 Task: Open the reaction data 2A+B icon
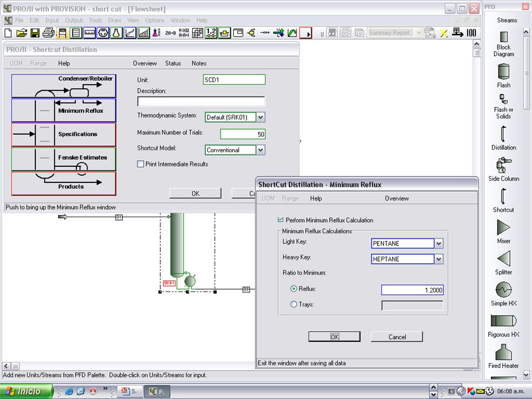(x=170, y=33)
